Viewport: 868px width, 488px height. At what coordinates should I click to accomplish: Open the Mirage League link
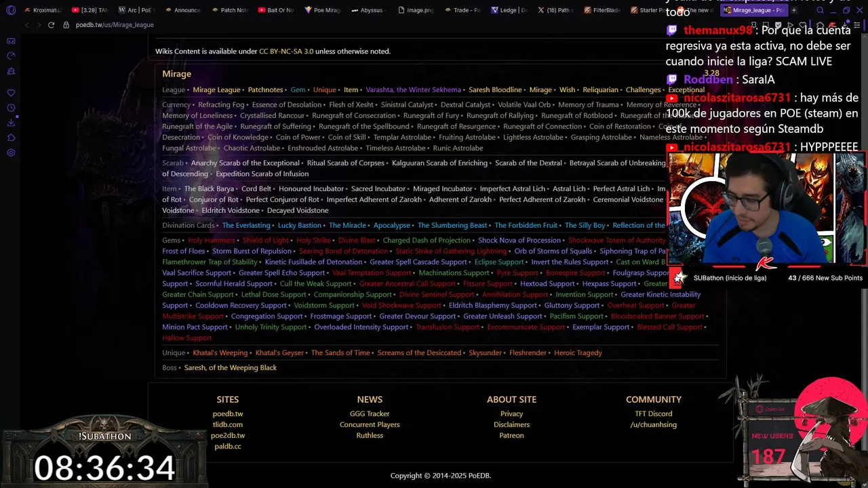click(x=216, y=90)
